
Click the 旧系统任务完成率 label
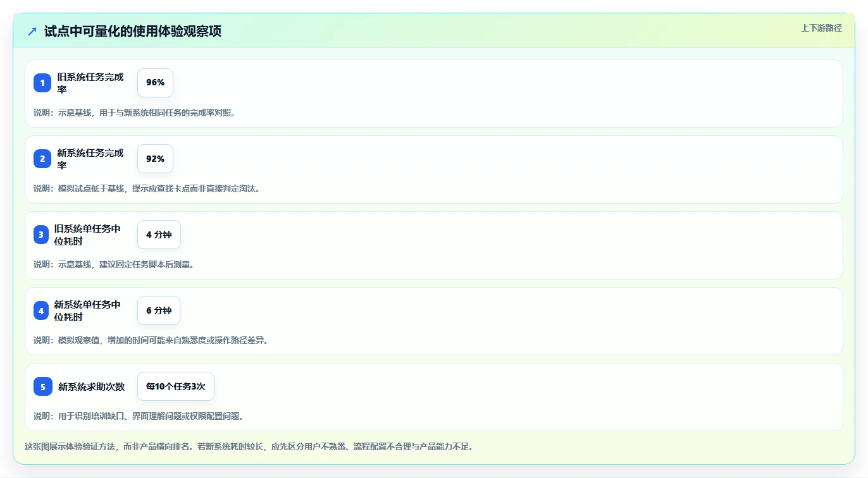90,83
